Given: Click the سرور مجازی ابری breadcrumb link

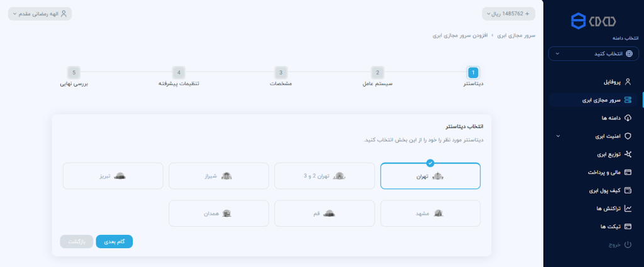Looking at the screenshot, I should (x=516, y=36).
